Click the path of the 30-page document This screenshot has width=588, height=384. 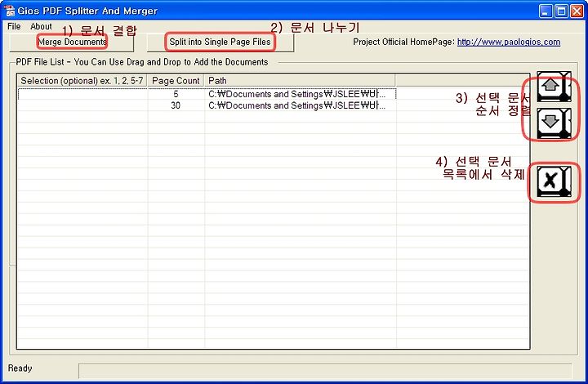pyautogui.click(x=296, y=105)
